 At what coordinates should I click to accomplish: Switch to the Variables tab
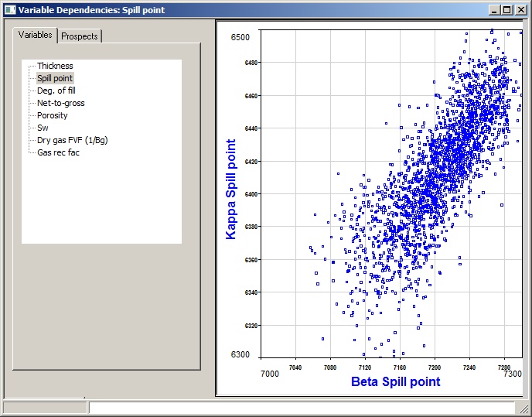36,35
